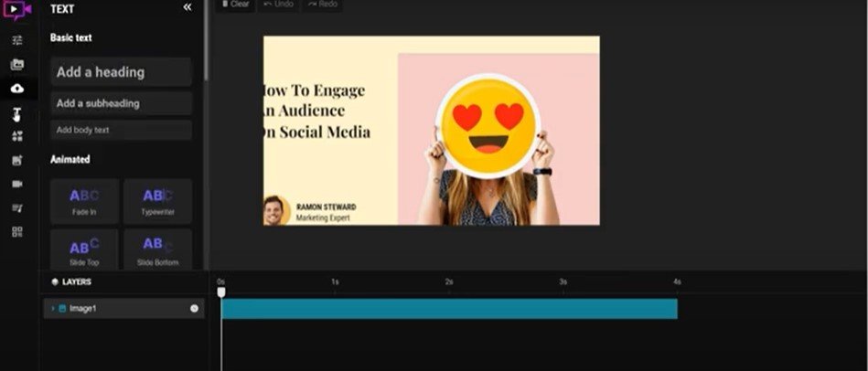Select the canvas headline "How To Engage" text
Viewport: 868px width, 371px height.
(x=314, y=90)
